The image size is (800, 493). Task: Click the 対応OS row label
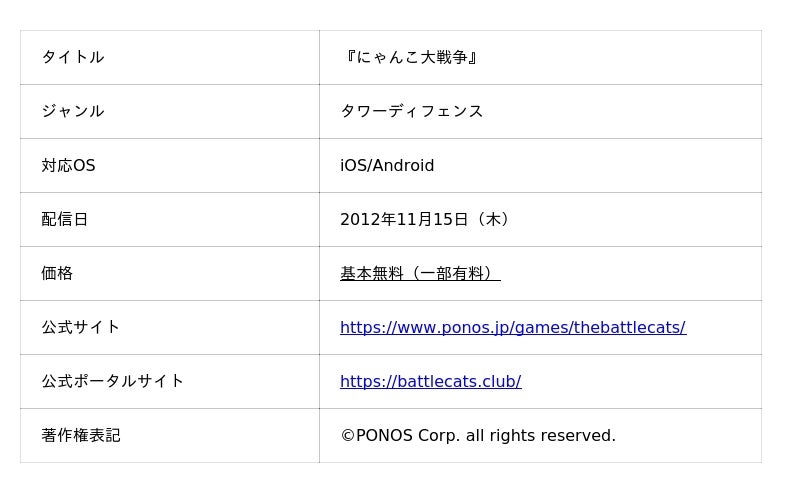pos(68,166)
